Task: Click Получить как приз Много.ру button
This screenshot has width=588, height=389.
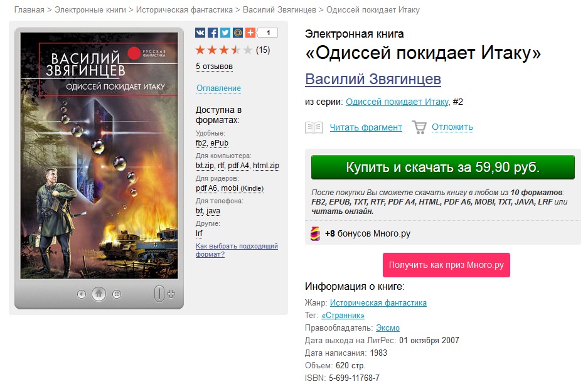Action: coord(446,265)
